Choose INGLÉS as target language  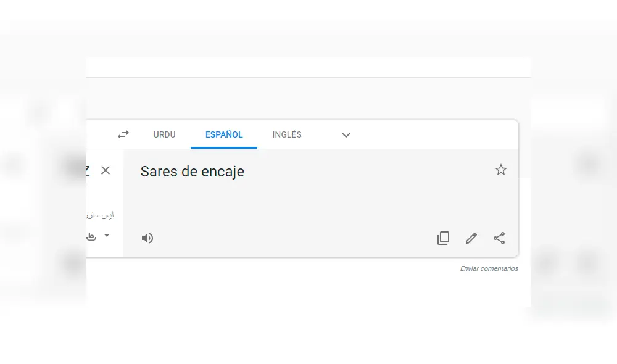287,134
